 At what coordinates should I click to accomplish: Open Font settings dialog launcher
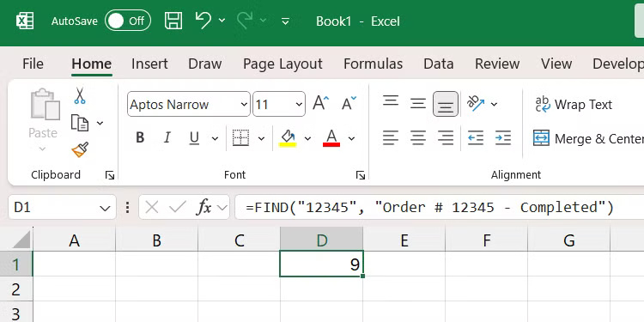tap(360, 175)
